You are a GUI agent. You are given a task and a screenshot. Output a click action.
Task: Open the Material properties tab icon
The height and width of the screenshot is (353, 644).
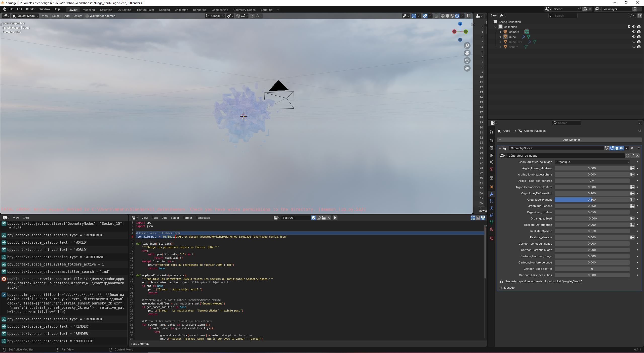(491, 229)
